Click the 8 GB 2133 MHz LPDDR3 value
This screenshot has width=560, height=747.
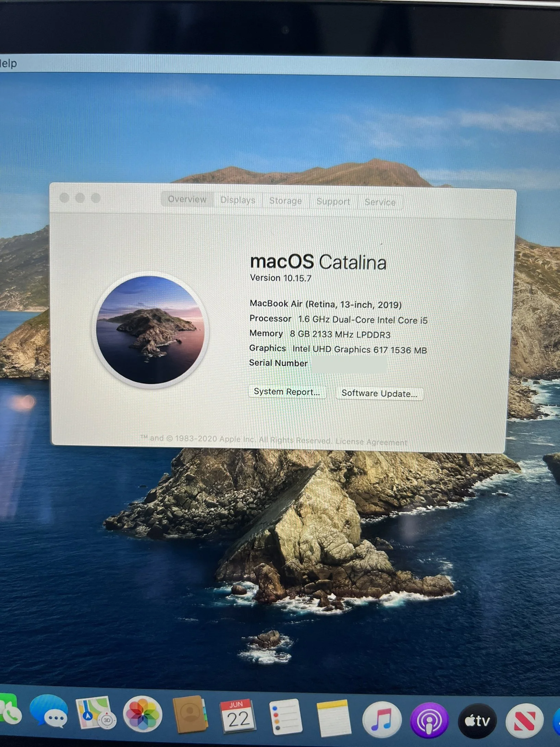[x=340, y=334]
